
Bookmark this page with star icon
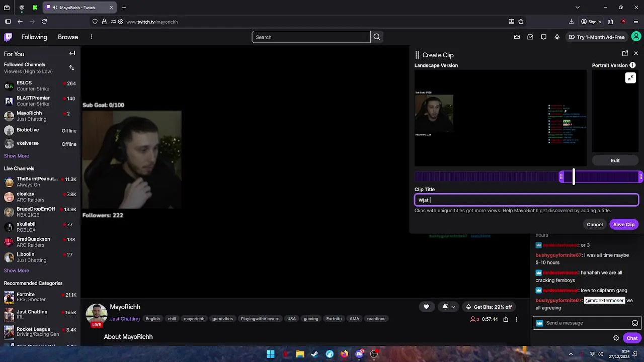click(521, 22)
